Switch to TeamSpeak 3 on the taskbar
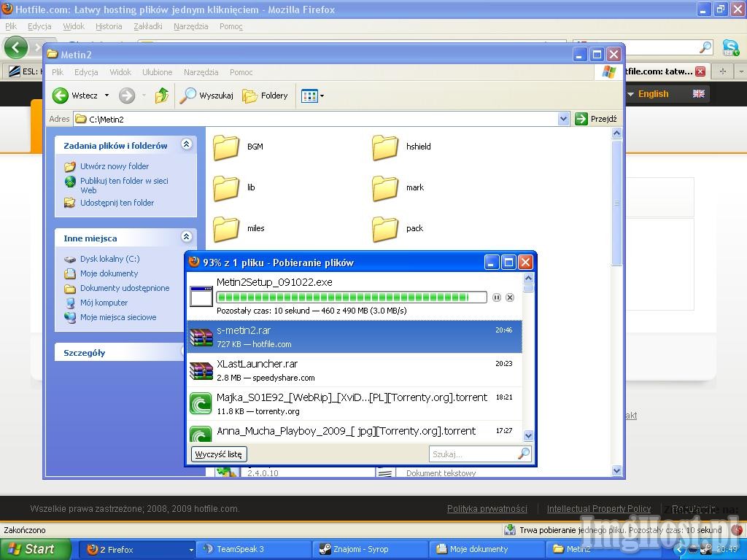The image size is (747, 560). 254,549
